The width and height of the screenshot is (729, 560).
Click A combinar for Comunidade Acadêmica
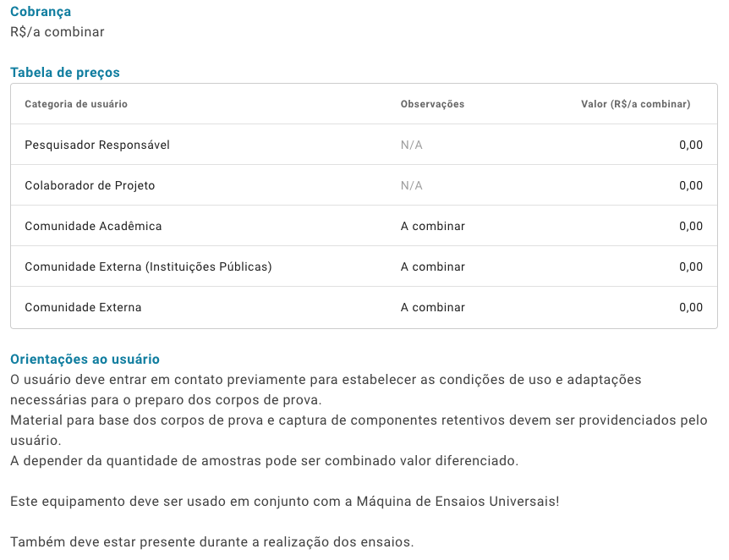[x=433, y=226]
